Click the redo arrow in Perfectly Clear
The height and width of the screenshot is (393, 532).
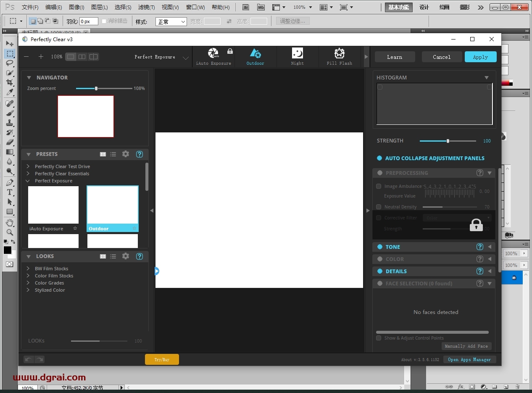[40, 359]
